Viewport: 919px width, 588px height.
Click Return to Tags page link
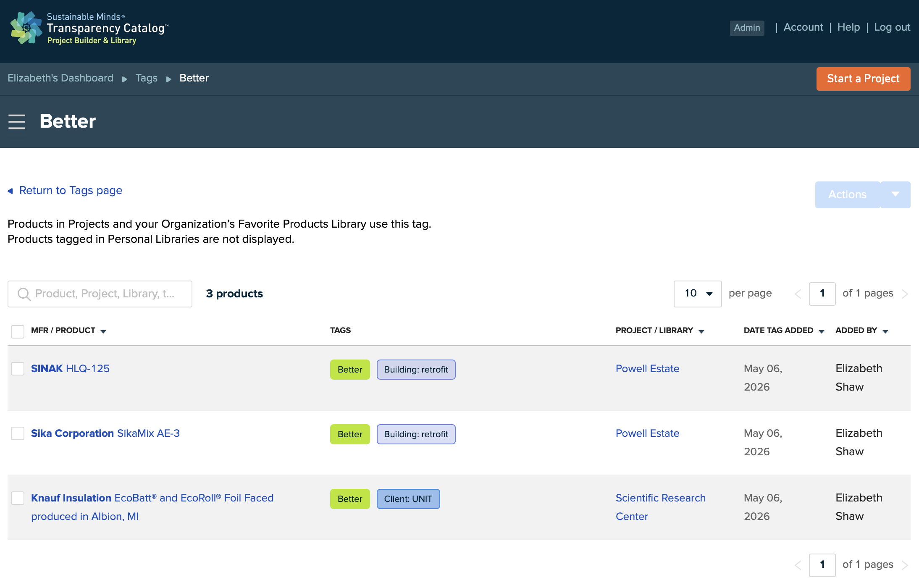click(x=71, y=191)
